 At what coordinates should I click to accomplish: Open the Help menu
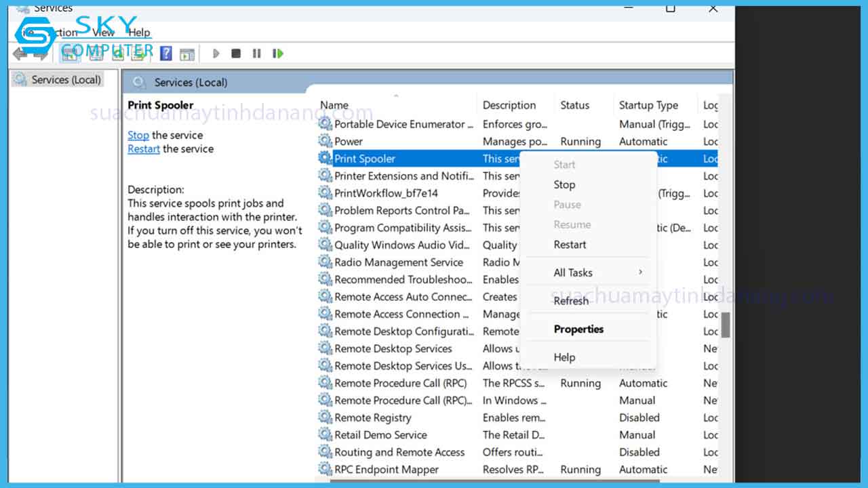coord(140,32)
